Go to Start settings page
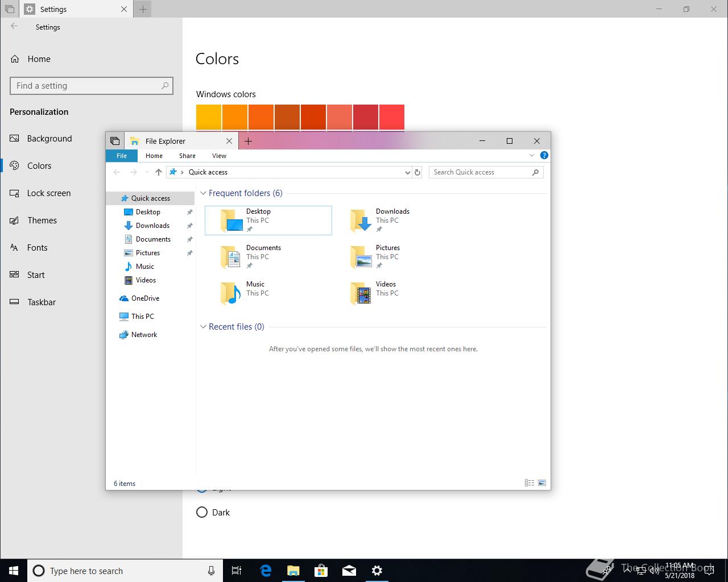 [91, 275]
